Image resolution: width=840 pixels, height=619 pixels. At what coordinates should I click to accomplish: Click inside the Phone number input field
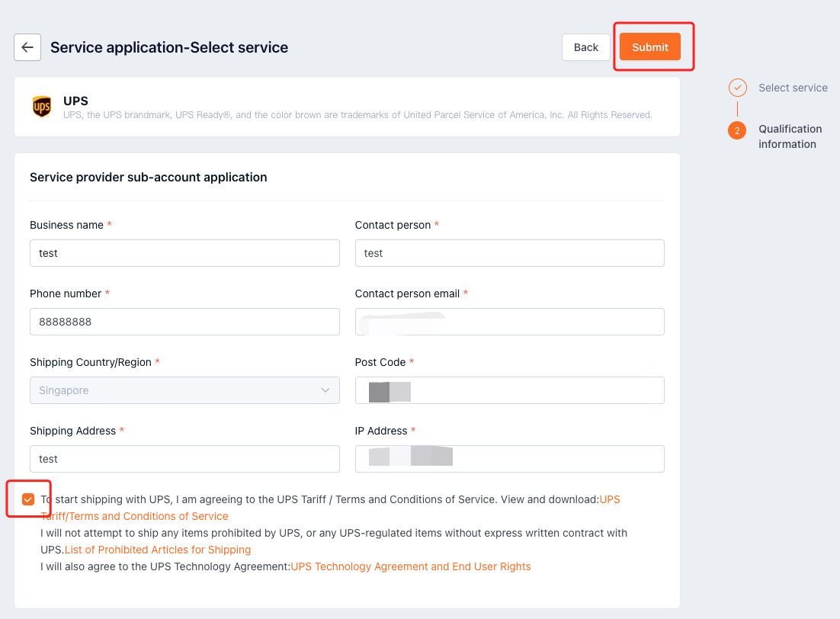[x=184, y=321]
